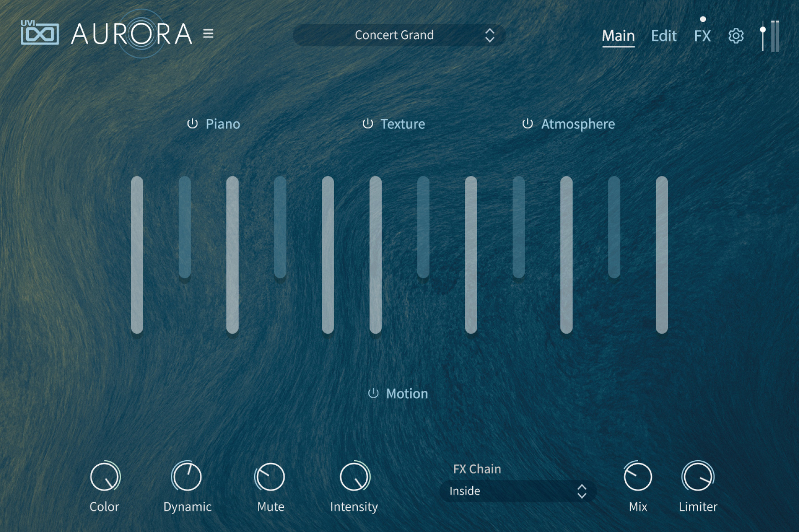Viewport: 799px width, 532px height.
Task: Select the Main tab
Action: (618, 36)
